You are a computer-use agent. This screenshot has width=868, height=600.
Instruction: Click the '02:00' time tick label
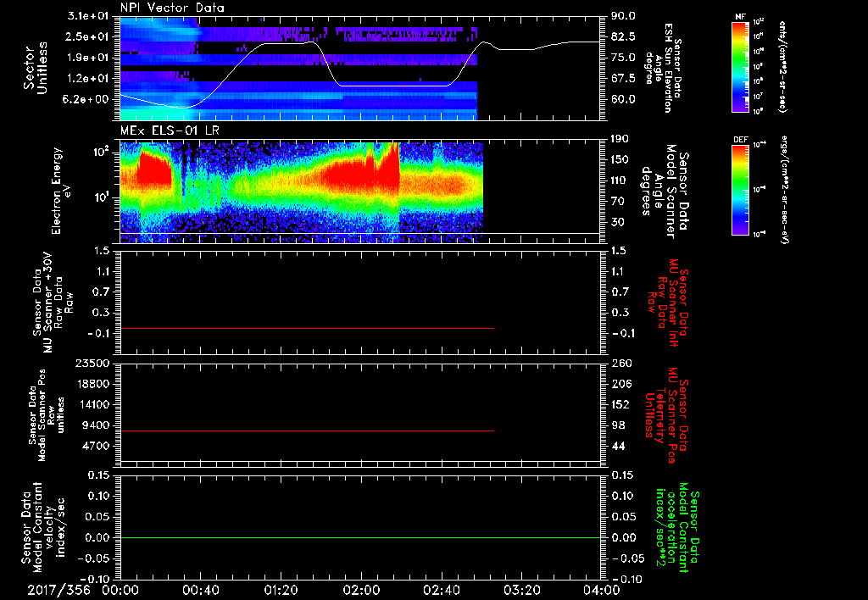click(x=361, y=591)
